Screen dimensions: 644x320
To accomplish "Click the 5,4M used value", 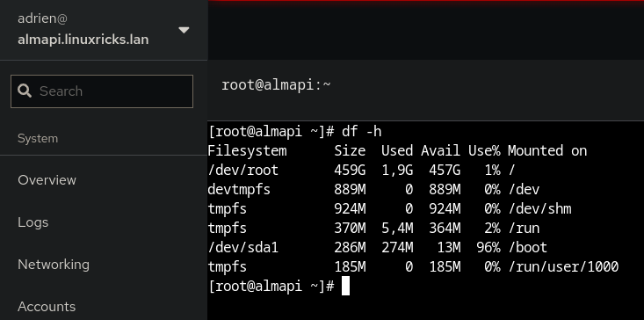I will click(x=397, y=228).
